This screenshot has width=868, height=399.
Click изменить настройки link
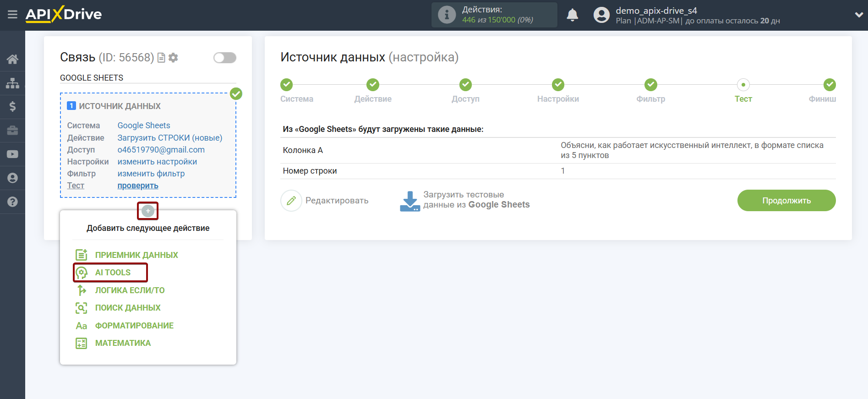click(157, 162)
